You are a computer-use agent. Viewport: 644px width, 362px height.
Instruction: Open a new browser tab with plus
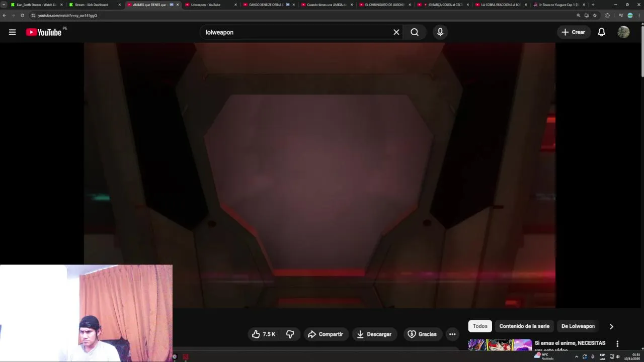[593, 5]
